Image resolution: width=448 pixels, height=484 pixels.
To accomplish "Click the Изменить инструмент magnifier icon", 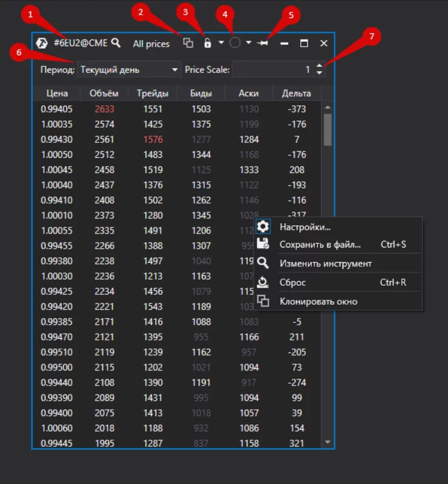I will click(x=263, y=263).
